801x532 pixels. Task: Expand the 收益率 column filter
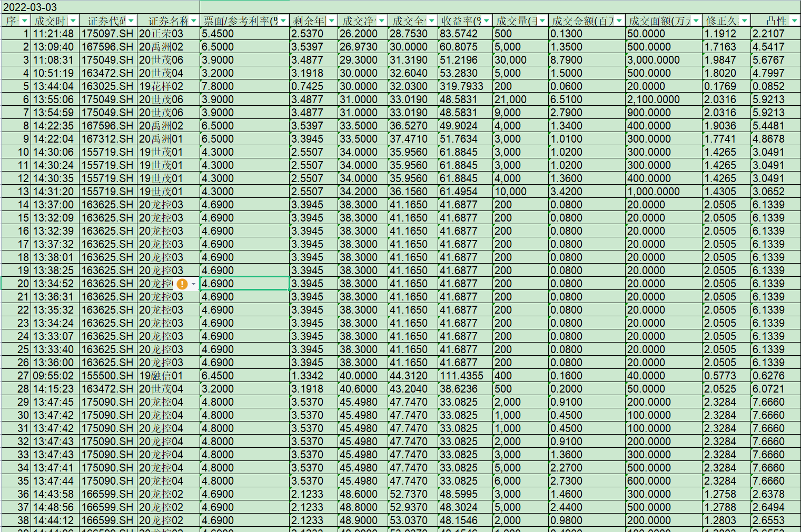487,21
